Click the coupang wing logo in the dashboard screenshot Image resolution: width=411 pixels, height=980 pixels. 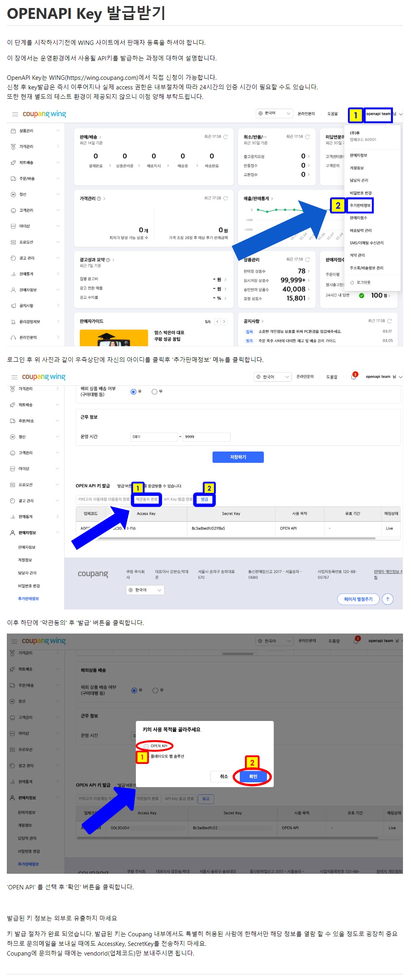point(45,114)
